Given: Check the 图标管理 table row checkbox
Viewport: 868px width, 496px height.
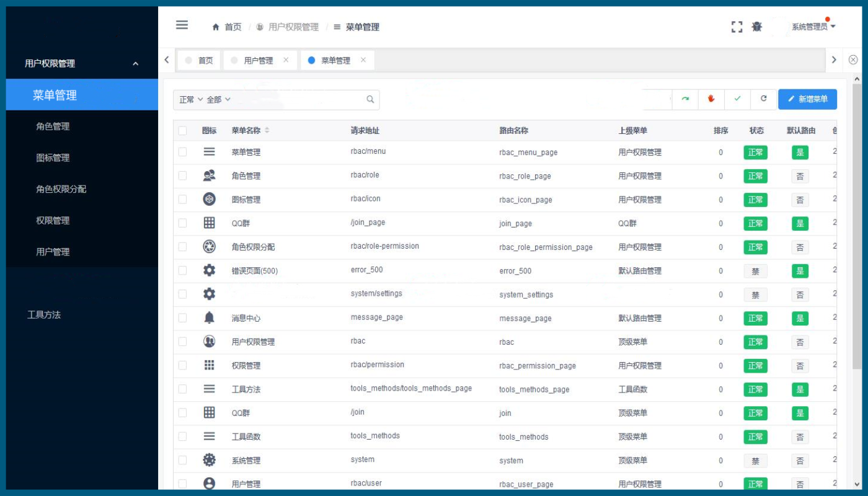Looking at the screenshot, I should coord(182,199).
